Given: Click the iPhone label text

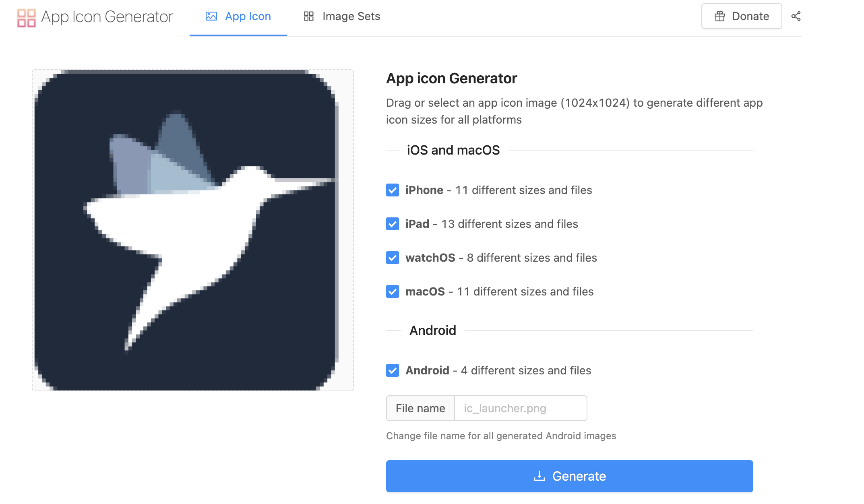Looking at the screenshot, I should (424, 190).
